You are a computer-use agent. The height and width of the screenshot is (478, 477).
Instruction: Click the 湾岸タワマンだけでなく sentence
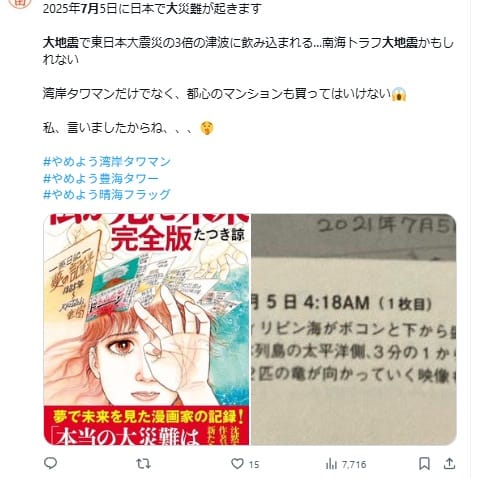(x=217, y=94)
